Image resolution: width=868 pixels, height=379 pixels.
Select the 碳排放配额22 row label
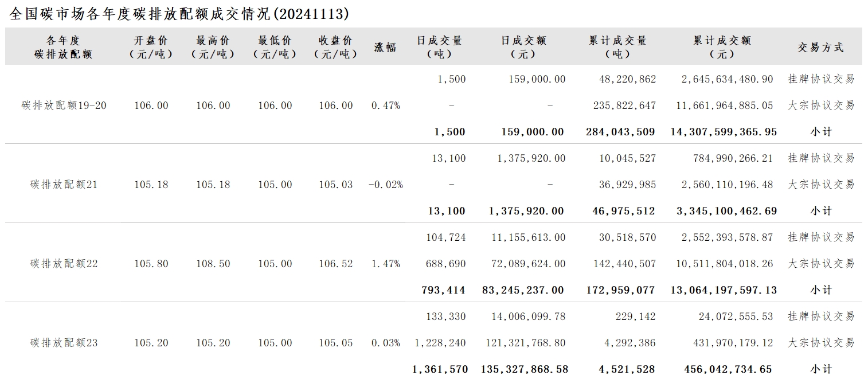point(64,264)
